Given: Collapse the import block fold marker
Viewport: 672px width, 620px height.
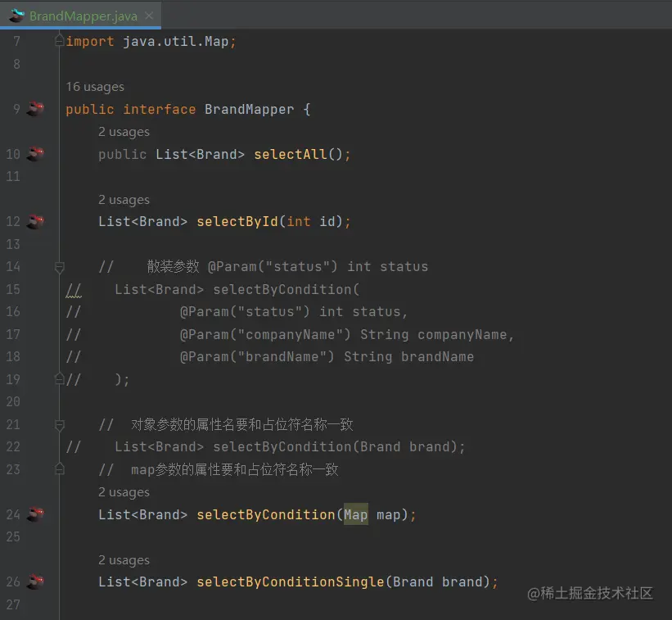Looking at the screenshot, I should click(60, 41).
